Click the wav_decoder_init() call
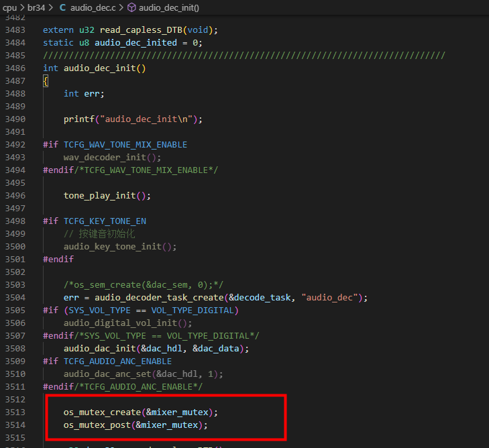Screen dimensions: 489x448 pos(112,158)
